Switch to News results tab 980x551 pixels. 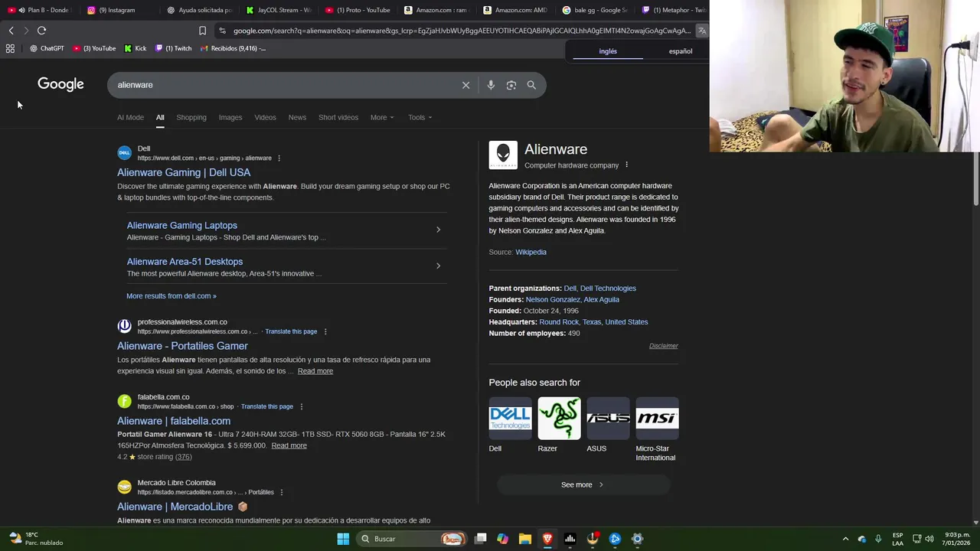click(297, 117)
